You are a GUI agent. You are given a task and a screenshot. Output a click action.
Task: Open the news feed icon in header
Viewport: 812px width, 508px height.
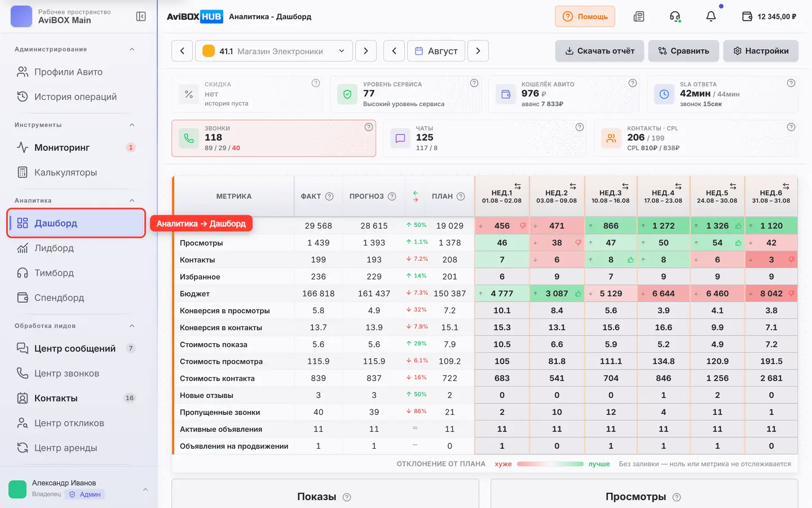pyautogui.click(x=639, y=16)
